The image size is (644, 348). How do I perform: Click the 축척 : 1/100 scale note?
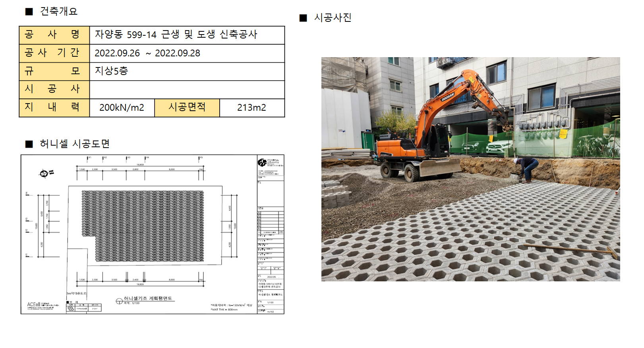click(132, 303)
